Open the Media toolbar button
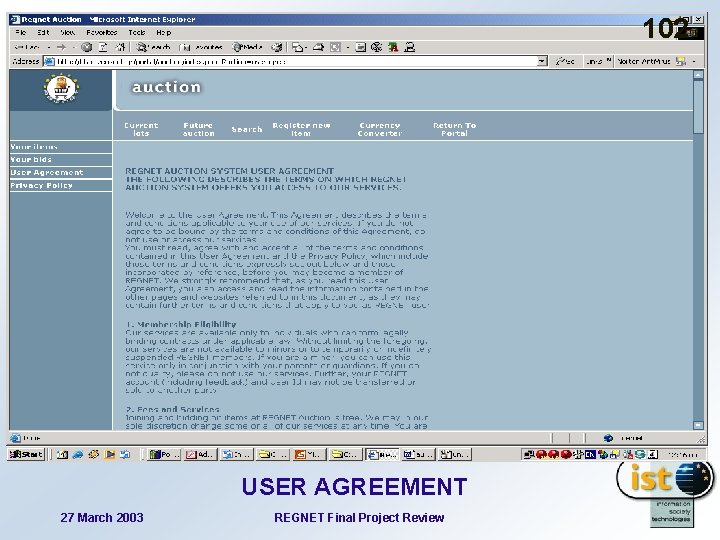The height and width of the screenshot is (540, 720). 248,47
